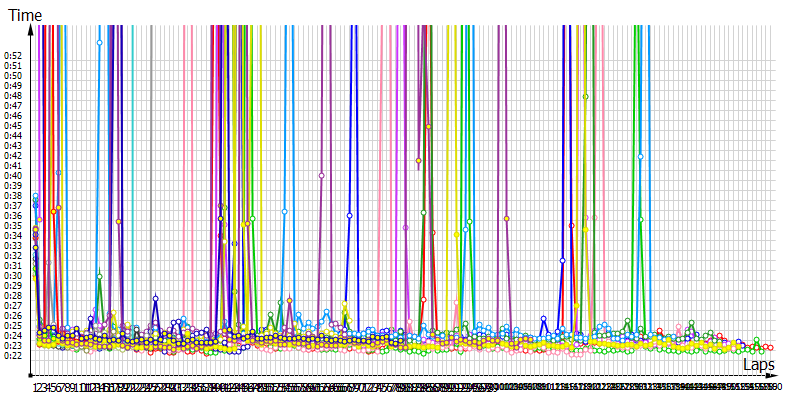Select the light-blue data point at 0:42 on right

click(x=640, y=156)
